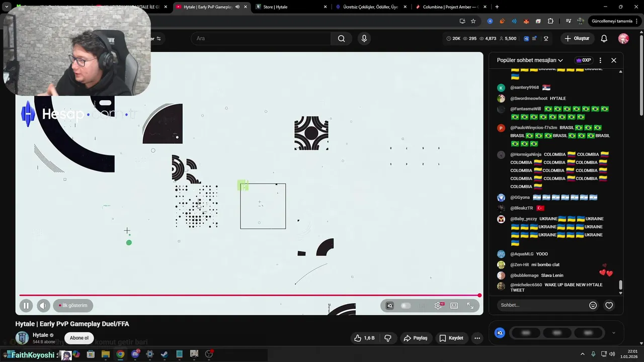The image size is (644, 362).
Task: Open Chrome from the taskbar
Action: 120,354
